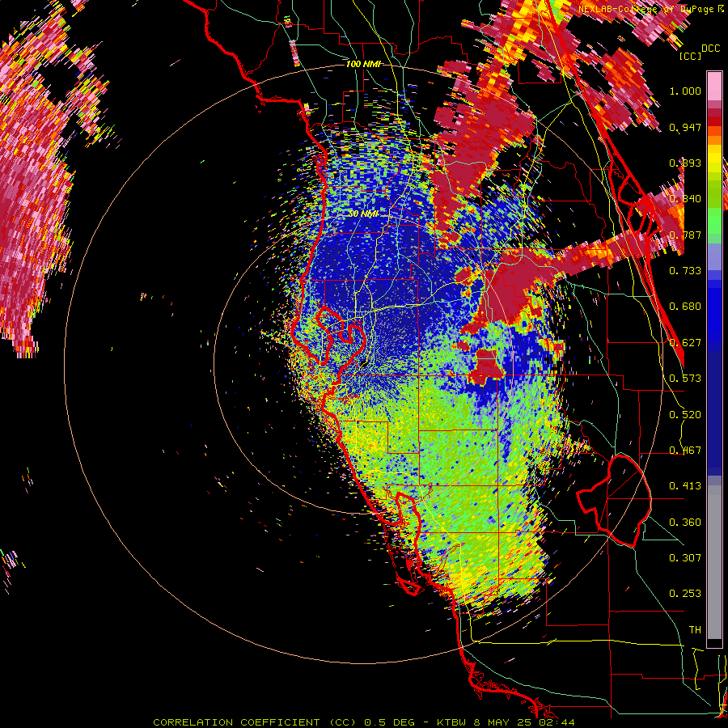The image size is (728, 728).
Task: Select the 1.000 value on the CC scale
Action: 685,91
